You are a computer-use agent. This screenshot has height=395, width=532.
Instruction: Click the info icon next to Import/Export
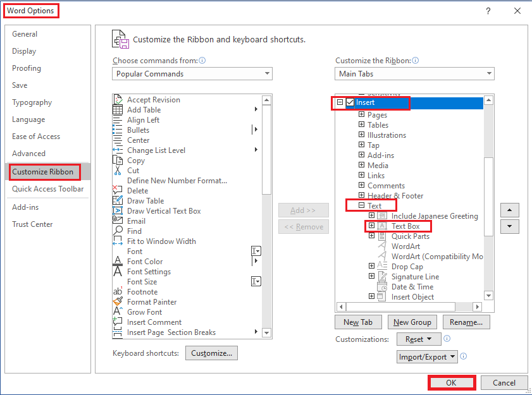pos(464,356)
